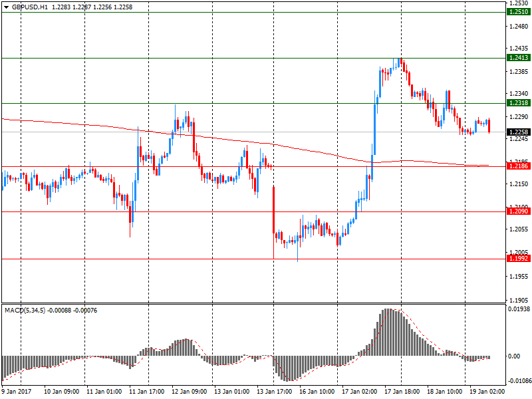Select the green 1.2510 price level label

click(519, 12)
